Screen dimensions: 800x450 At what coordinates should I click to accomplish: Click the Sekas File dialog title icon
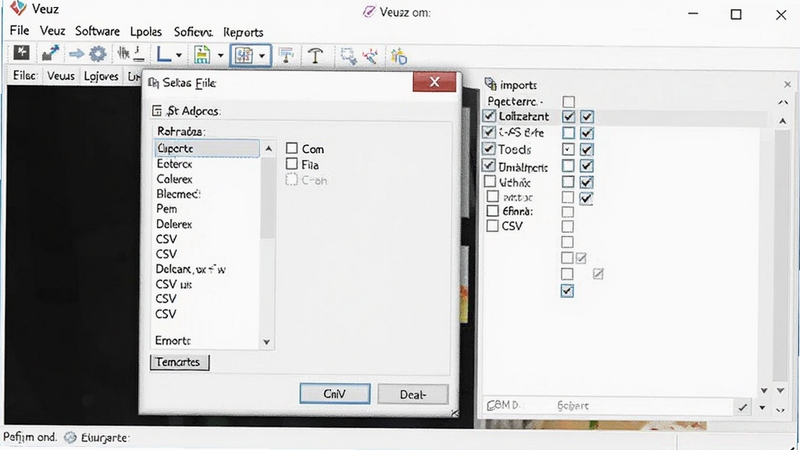(153, 83)
